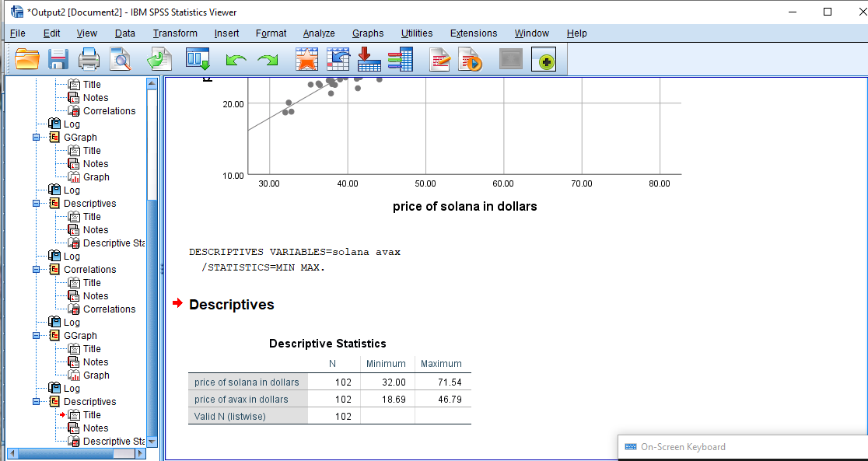Click the N column header
Image resolution: width=868 pixels, height=461 pixels.
pyautogui.click(x=331, y=364)
